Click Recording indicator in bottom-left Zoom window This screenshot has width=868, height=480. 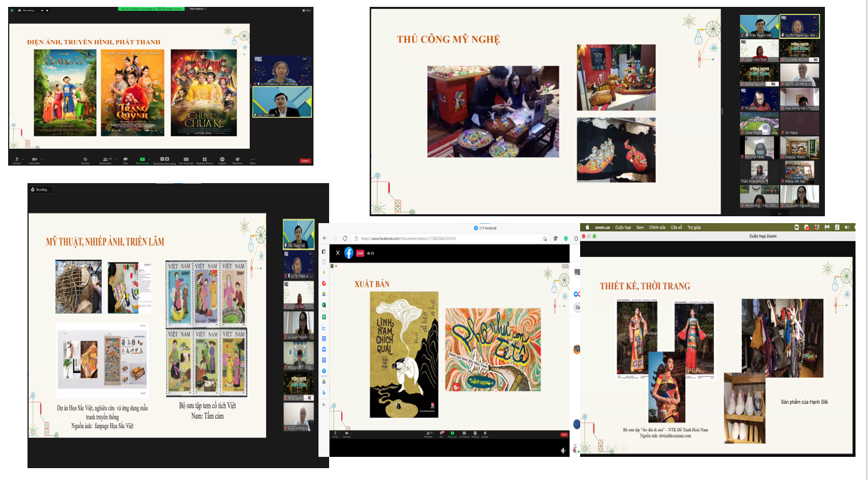tap(41, 189)
